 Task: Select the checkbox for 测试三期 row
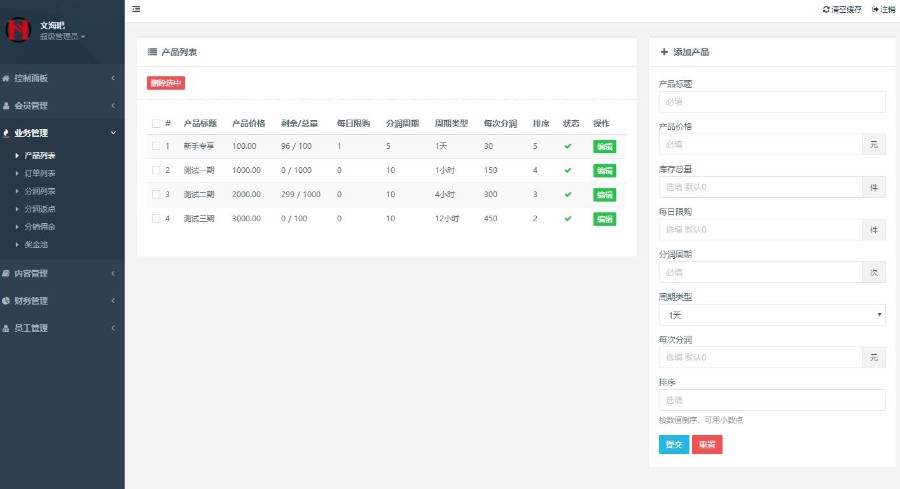tap(155, 218)
